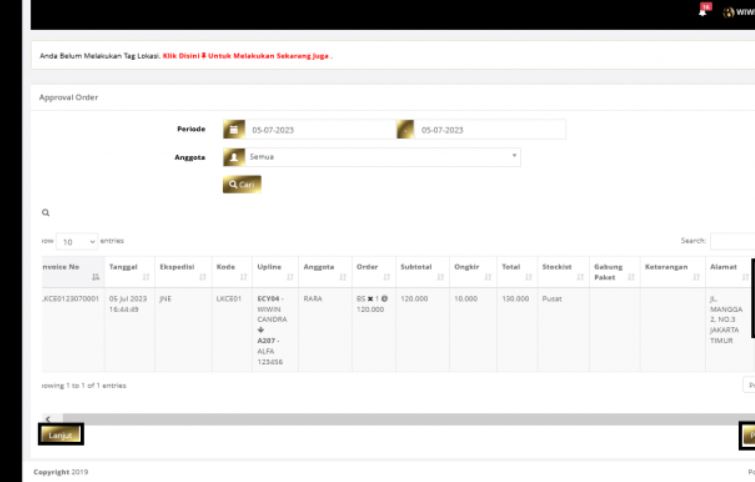Image resolution: width=755 pixels, height=482 pixels.
Task: Click the Cari search button
Action: pyautogui.click(x=241, y=184)
